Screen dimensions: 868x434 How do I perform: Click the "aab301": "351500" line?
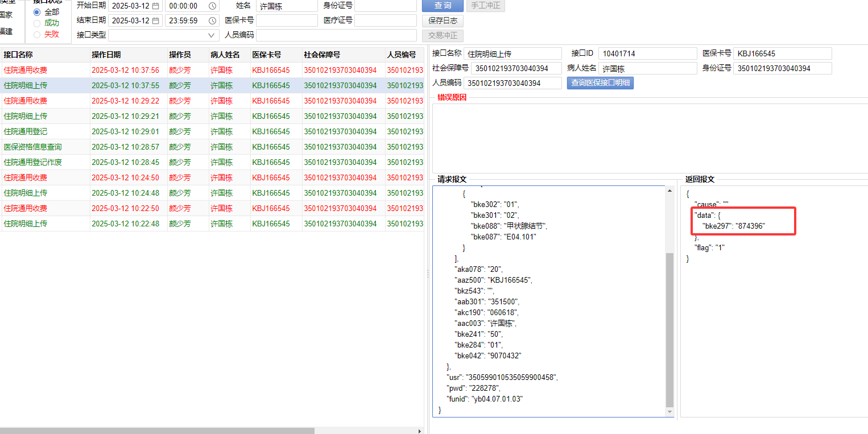pyautogui.click(x=487, y=302)
